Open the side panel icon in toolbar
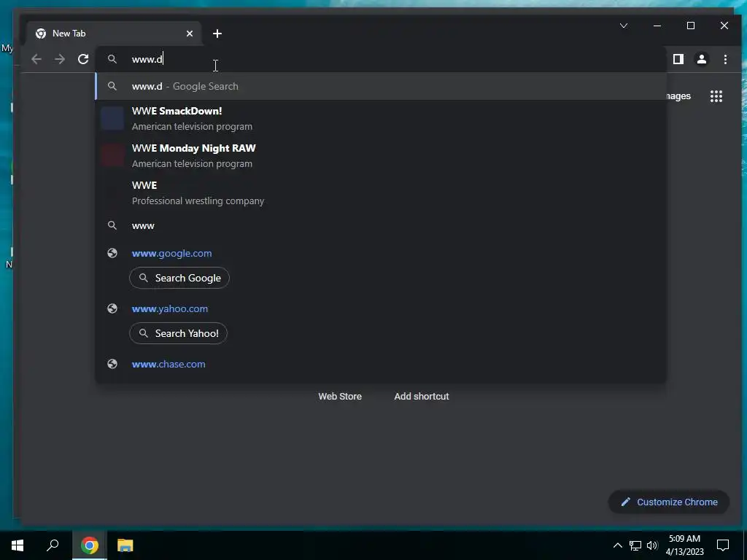Screen dimensions: 747x560 pyautogui.click(x=678, y=59)
